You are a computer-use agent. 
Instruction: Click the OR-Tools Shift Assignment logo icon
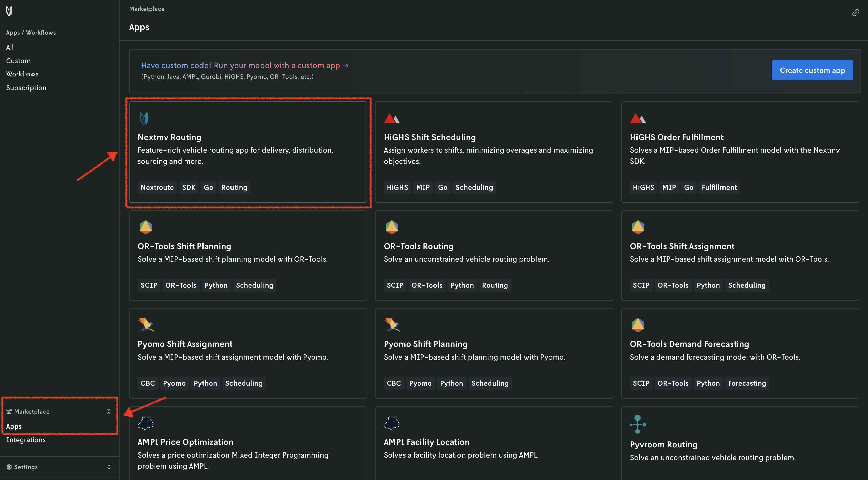pyautogui.click(x=638, y=227)
